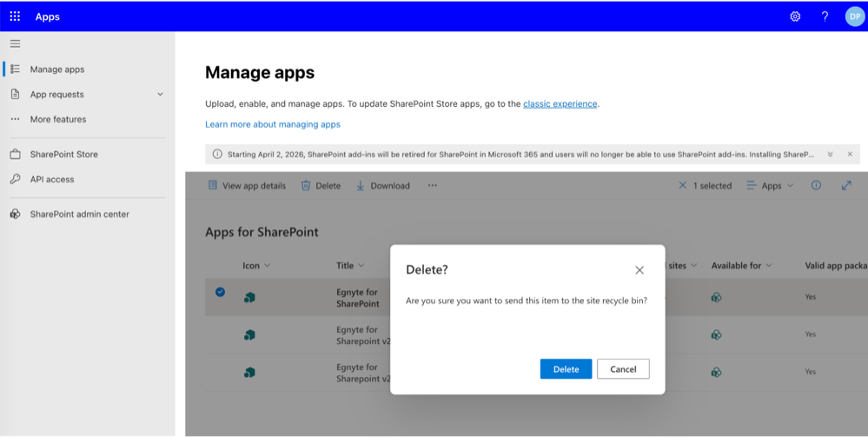Open the Available for column dropdown
868x437 pixels.
[x=741, y=266]
